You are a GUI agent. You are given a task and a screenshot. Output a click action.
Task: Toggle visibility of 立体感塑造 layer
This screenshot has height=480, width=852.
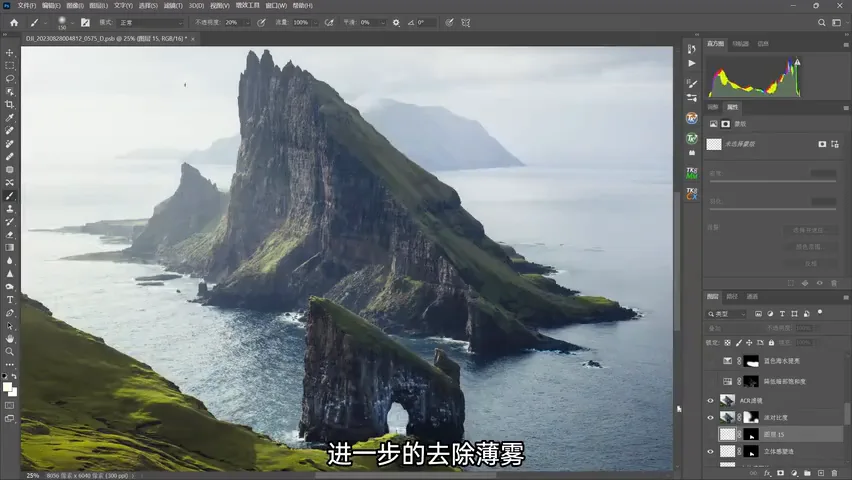coord(710,451)
